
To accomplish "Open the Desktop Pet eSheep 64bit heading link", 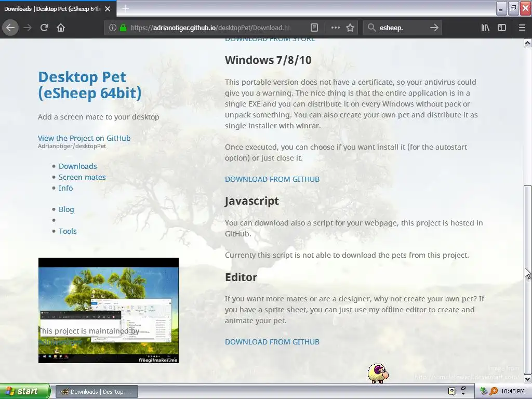I will [89, 85].
